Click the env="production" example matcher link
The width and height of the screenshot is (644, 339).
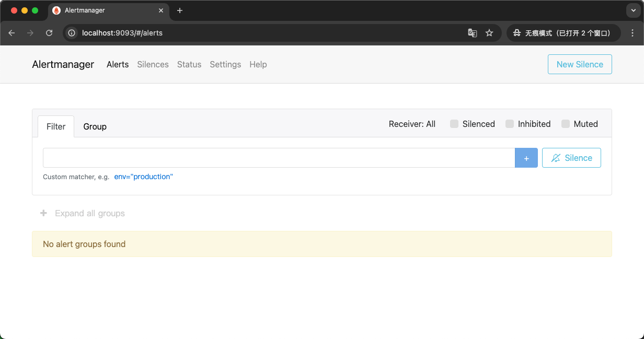143,177
